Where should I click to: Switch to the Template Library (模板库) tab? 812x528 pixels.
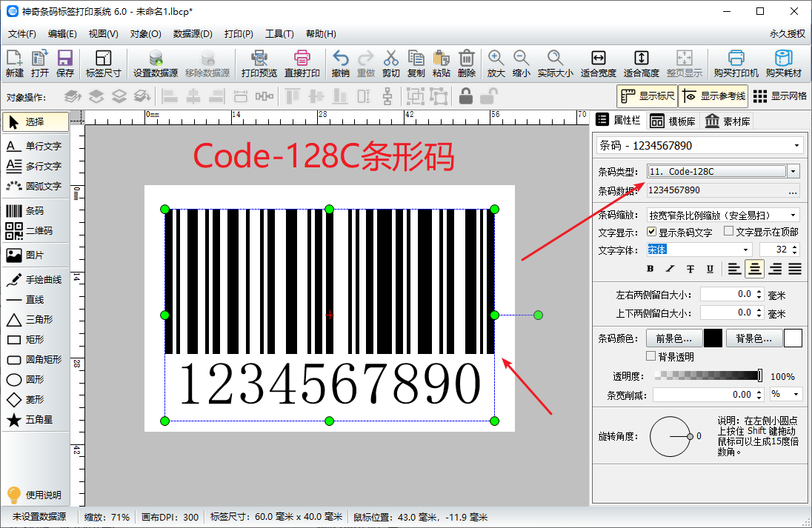(x=672, y=121)
